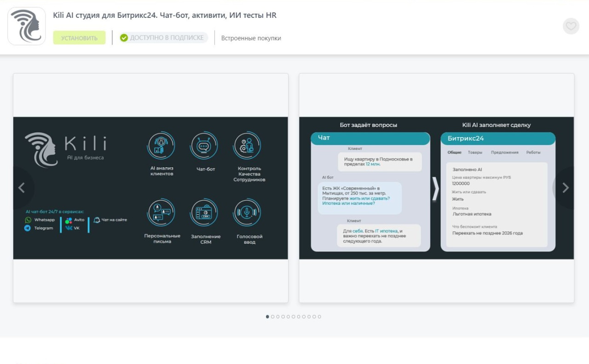Click the Контроль Качества Сотрудников icon
589x364 pixels.
click(x=247, y=146)
